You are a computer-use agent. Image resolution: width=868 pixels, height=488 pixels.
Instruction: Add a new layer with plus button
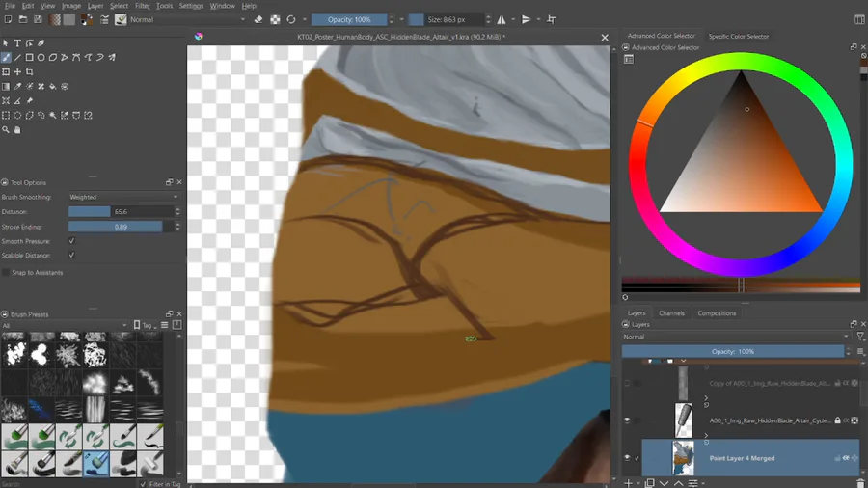pyautogui.click(x=628, y=484)
